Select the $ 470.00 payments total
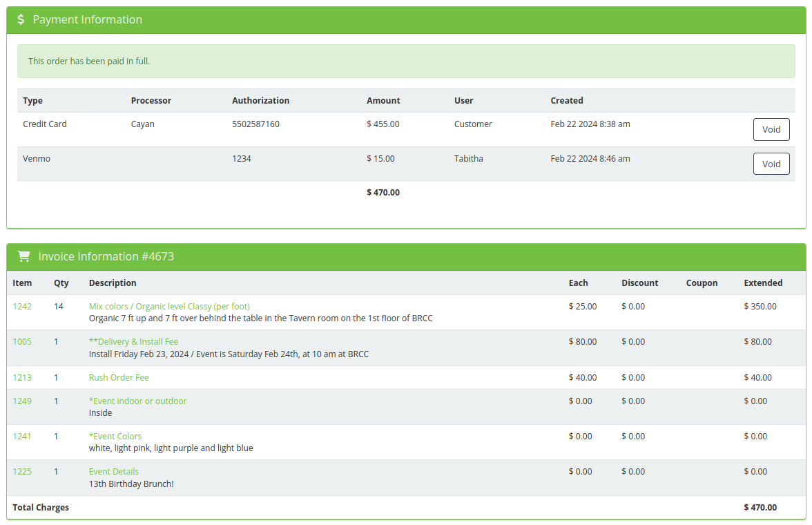812x525 pixels. (383, 192)
